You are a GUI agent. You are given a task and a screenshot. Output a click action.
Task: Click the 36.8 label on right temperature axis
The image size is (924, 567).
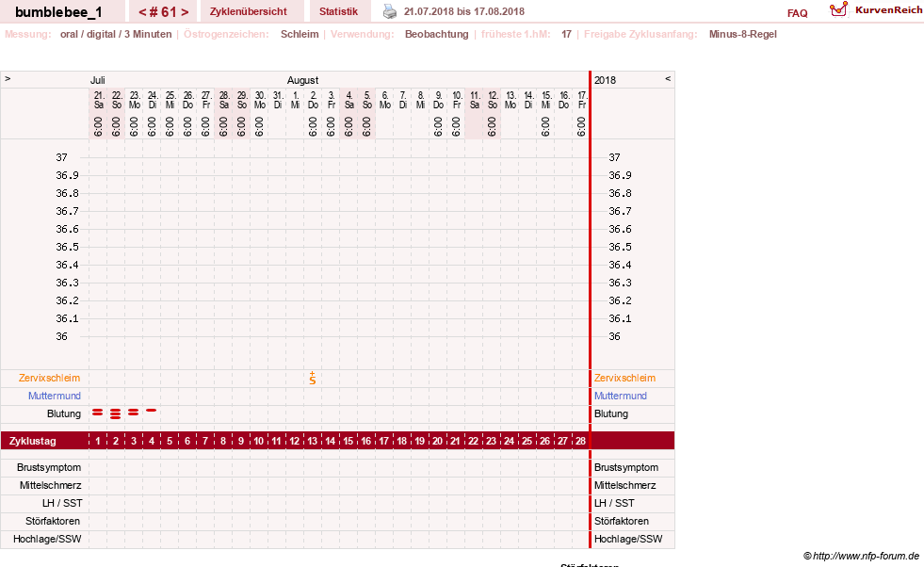(x=620, y=193)
